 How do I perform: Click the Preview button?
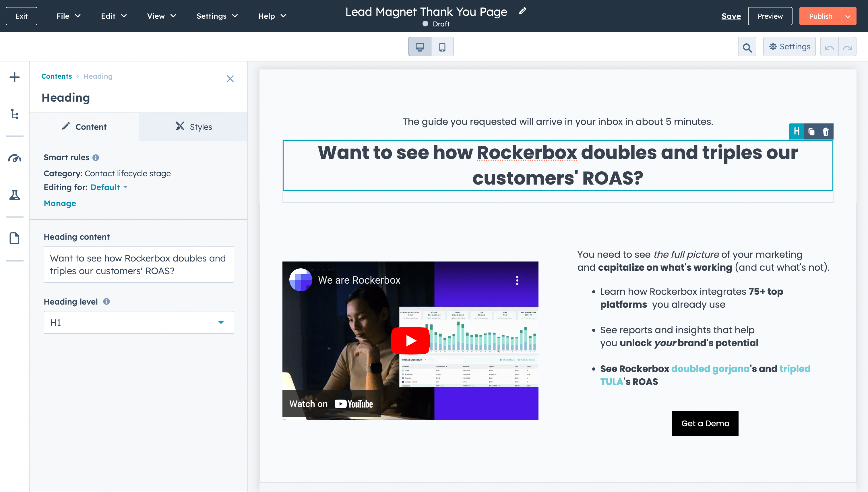tap(770, 16)
